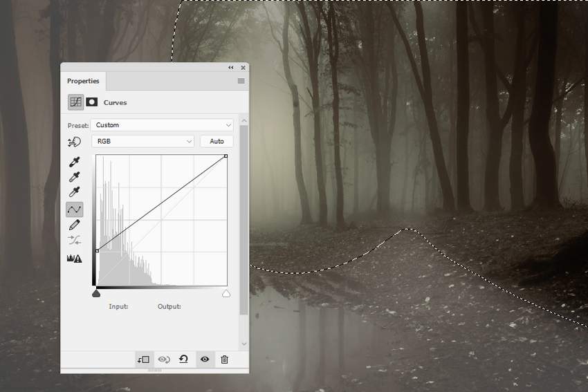This screenshot has height=392, width=588.
Task: Pick the gray point eyedropper
Action: click(74, 177)
